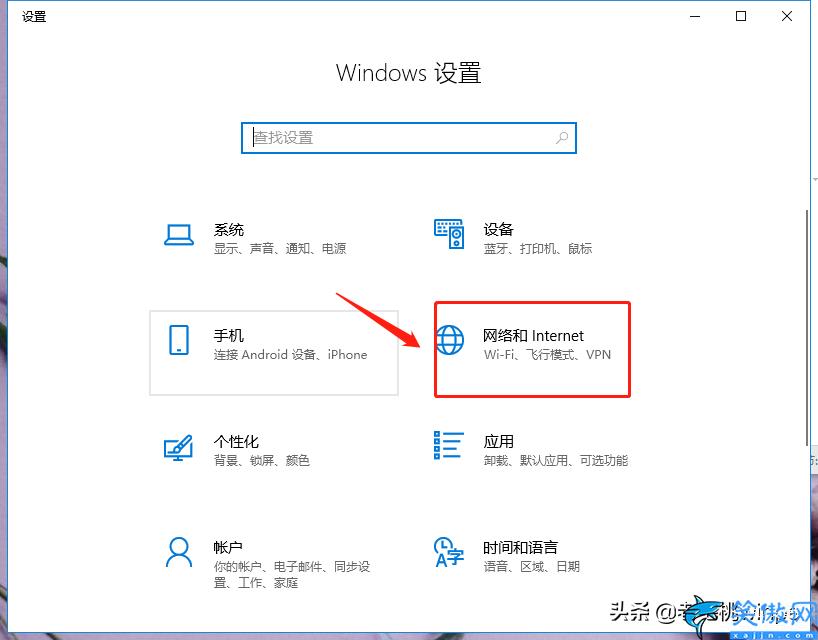This screenshot has height=640, width=818.
Task: Open the Apps list icon
Action: tap(449, 445)
